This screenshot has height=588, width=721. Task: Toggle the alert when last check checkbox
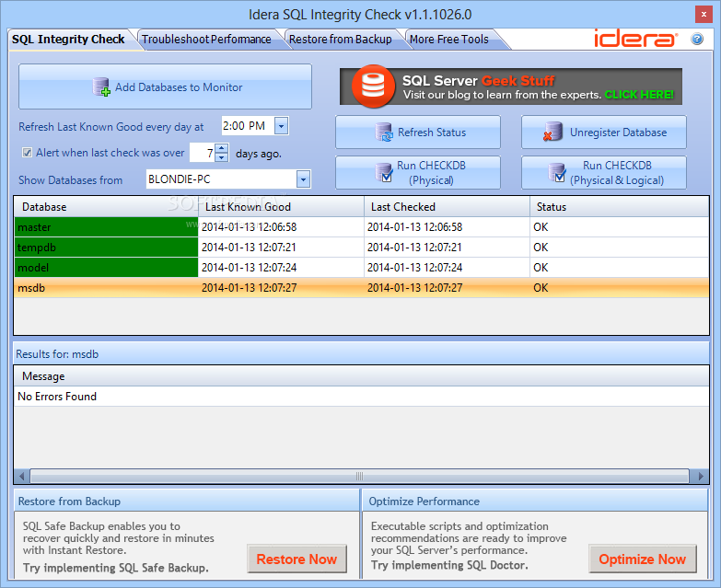(27, 153)
